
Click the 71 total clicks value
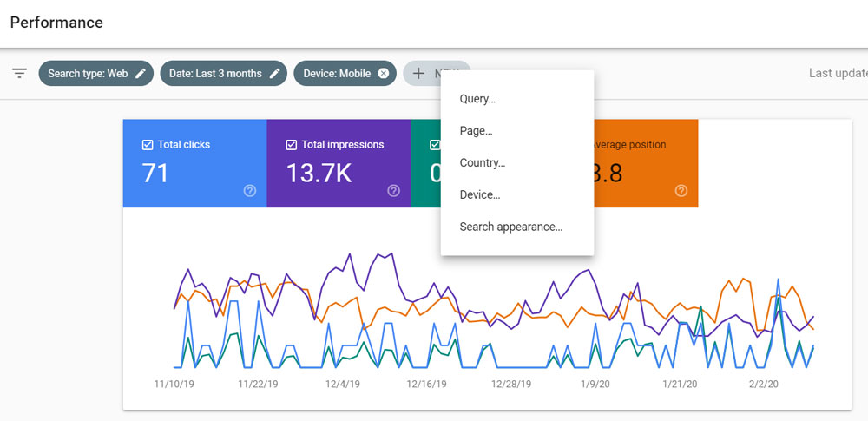155,173
